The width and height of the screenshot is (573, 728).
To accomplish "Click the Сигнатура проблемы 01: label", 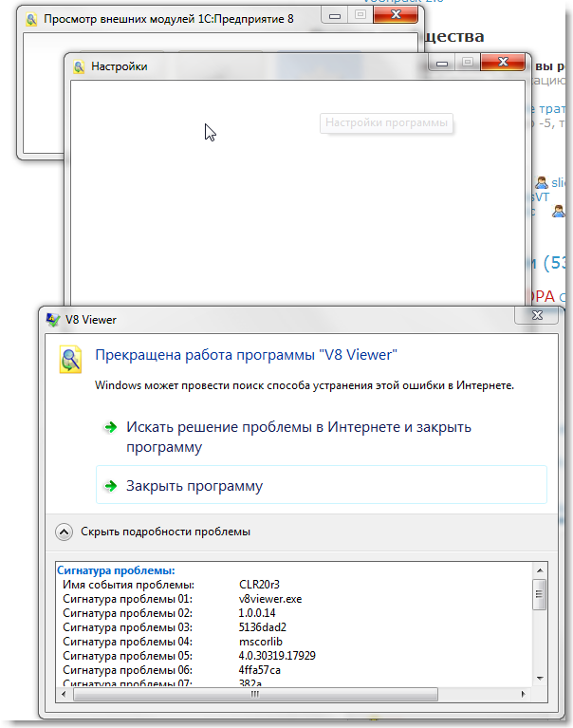I will point(127,600).
